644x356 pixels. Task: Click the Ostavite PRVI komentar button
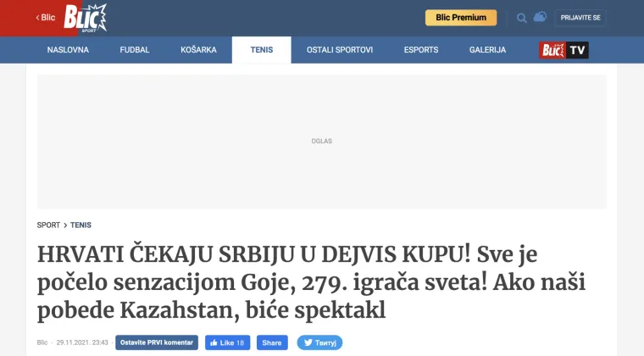click(157, 342)
